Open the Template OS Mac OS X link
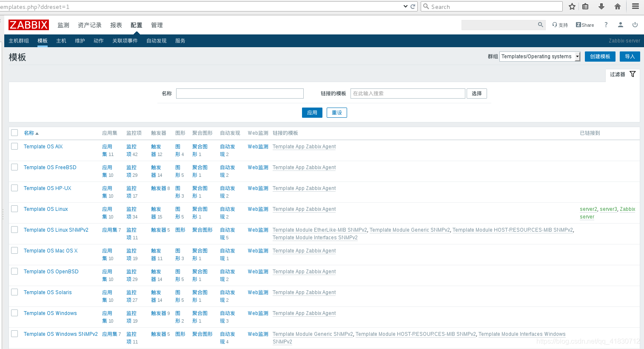Screen dimensions: 644x349 (x=51, y=251)
